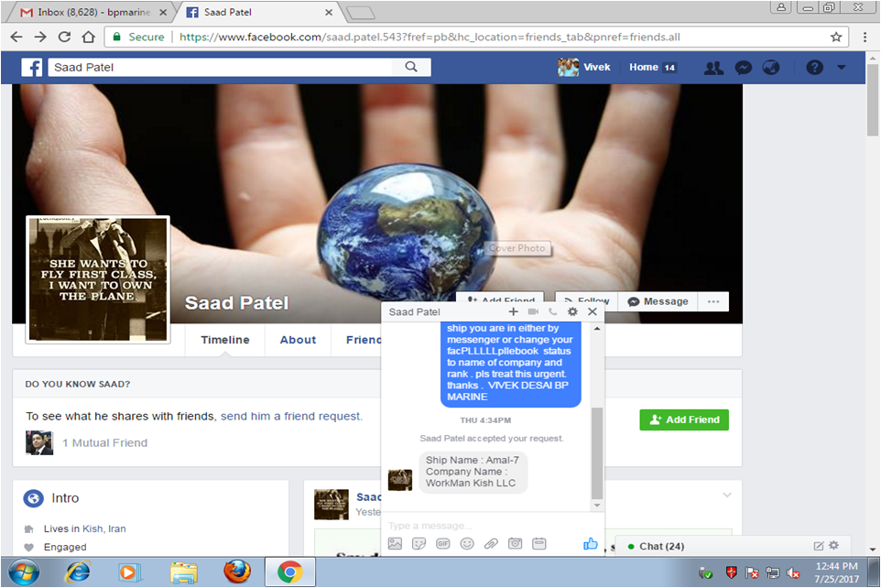
Task: Expand the post options chevron
Action: [727, 495]
